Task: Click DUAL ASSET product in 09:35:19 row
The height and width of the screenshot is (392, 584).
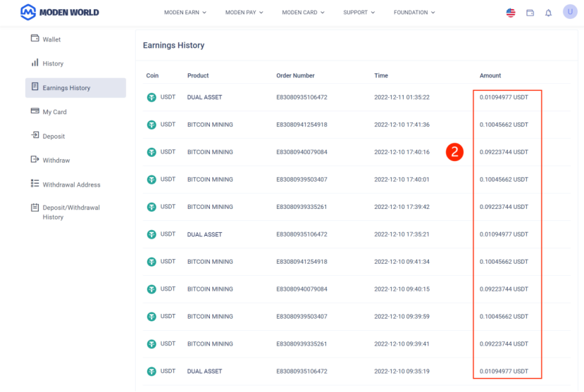Action: coord(204,371)
